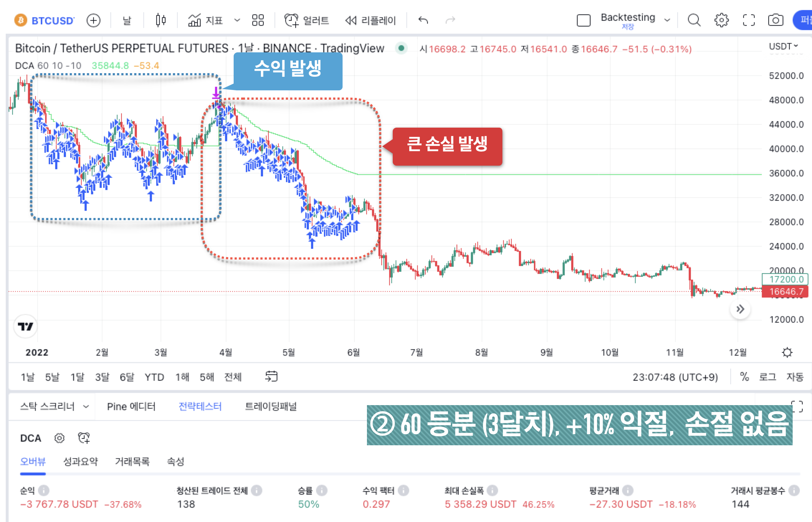The image size is (812, 522).
Task: Click the undo arrow icon
Action: [x=423, y=20]
